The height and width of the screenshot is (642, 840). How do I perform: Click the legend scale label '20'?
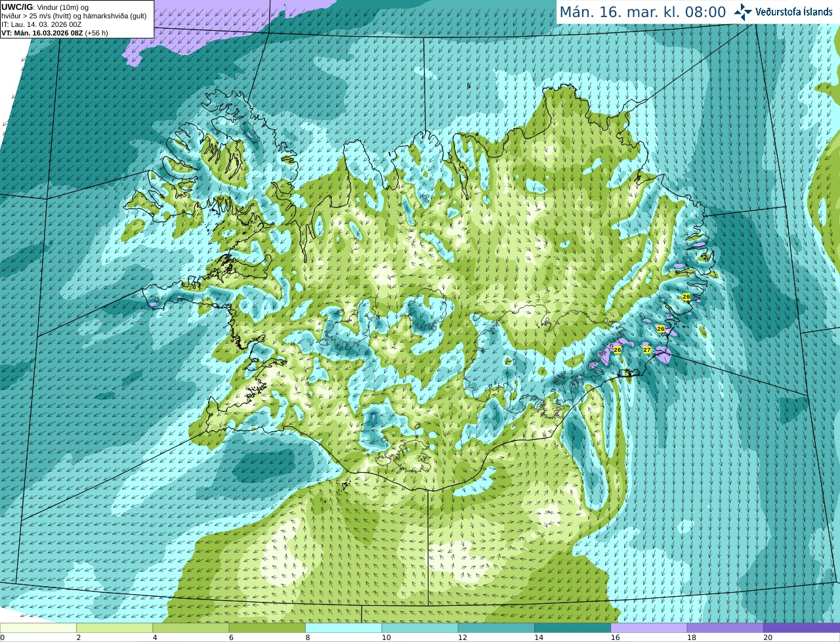[x=768, y=637]
